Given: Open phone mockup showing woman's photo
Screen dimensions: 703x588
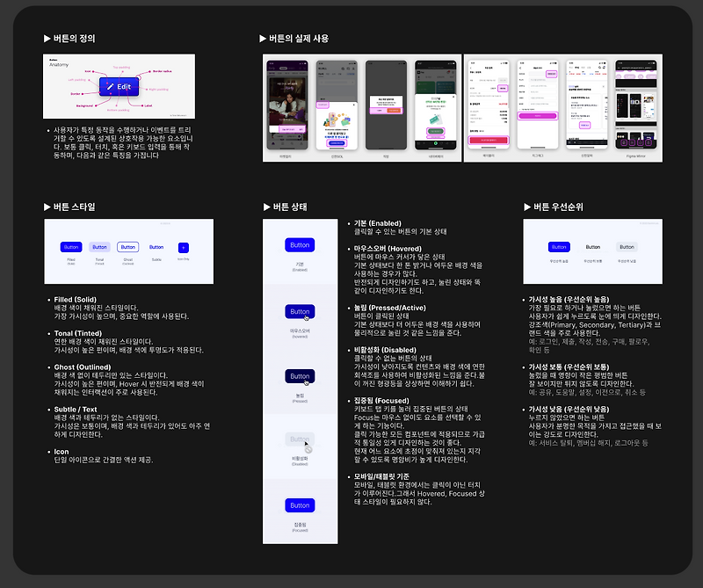Looking at the screenshot, I should [287, 105].
